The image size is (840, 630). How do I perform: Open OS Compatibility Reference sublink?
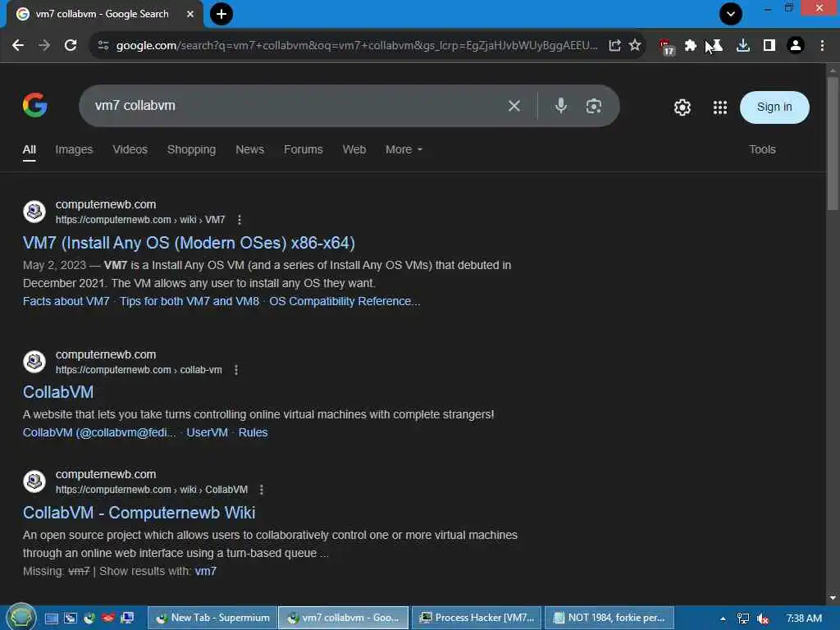(x=345, y=301)
